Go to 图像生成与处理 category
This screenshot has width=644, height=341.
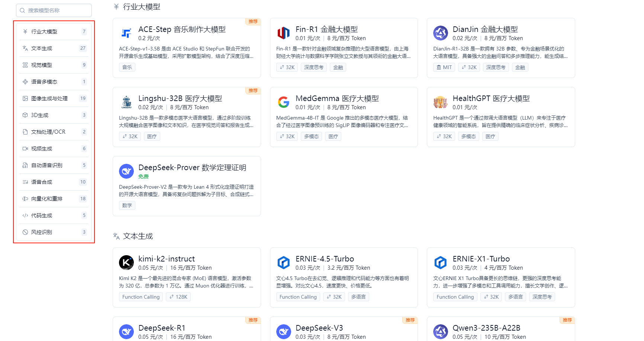click(x=54, y=98)
